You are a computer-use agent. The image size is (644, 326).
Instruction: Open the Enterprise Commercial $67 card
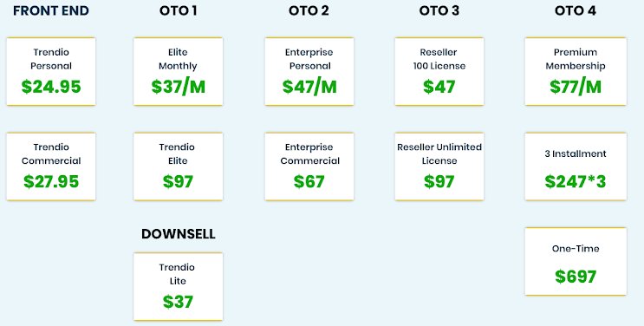pyautogui.click(x=309, y=166)
